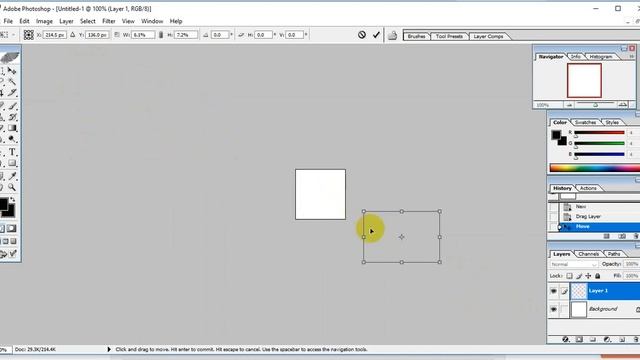The height and width of the screenshot is (360, 640).
Task: Open the Edit menu
Action: tap(24, 21)
